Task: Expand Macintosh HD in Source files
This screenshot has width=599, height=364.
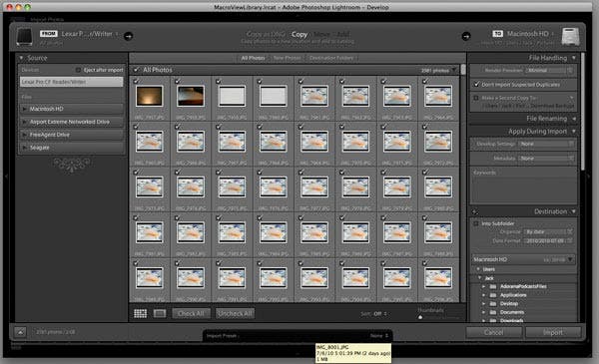Action: click(x=24, y=109)
